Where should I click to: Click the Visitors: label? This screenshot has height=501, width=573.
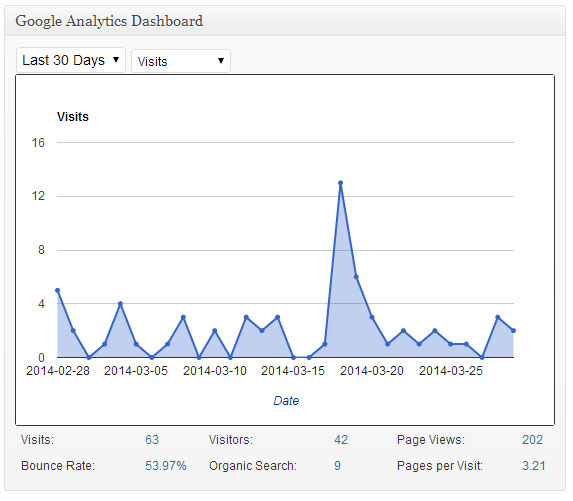(231, 440)
